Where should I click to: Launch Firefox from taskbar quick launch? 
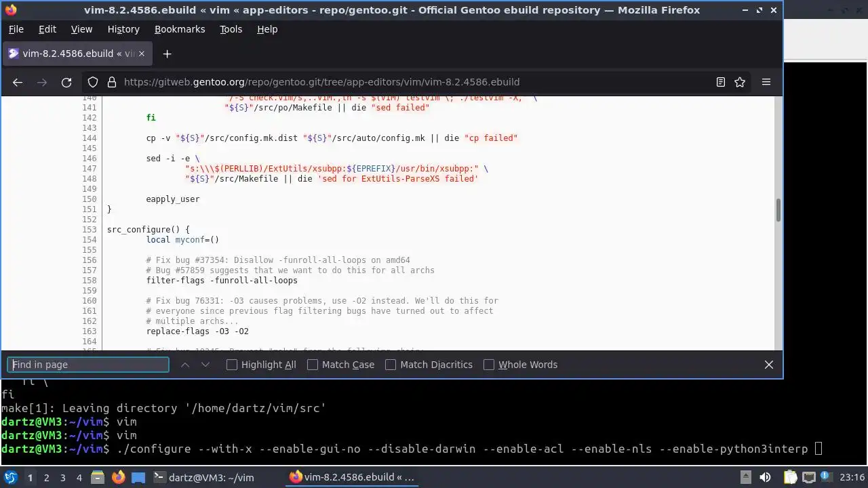pos(118,477)
